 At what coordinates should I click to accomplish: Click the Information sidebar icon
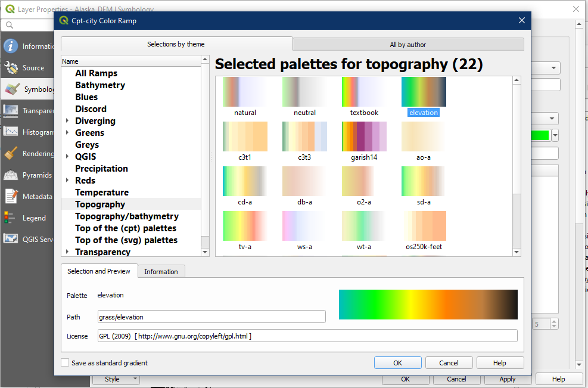11,46
